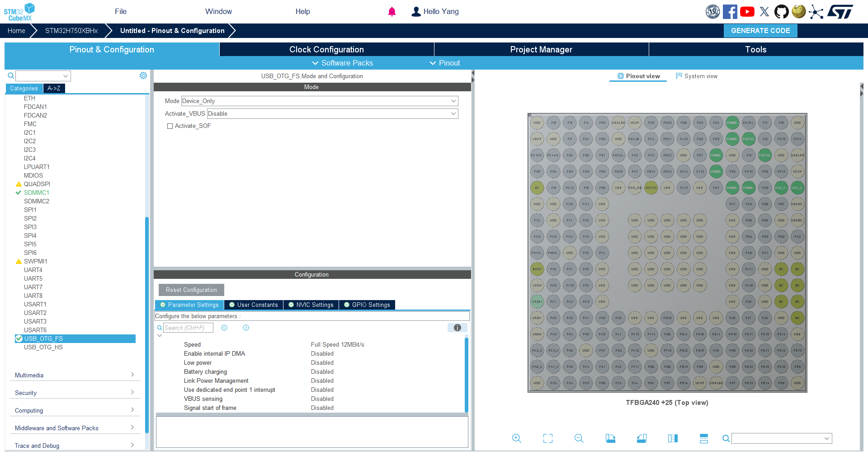Click the pin search magnifier icon

click(726, 438)
